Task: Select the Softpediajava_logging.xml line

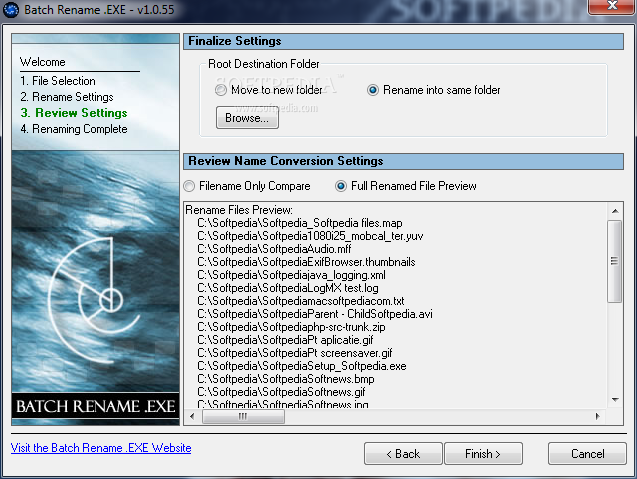Action: (291, 275)
